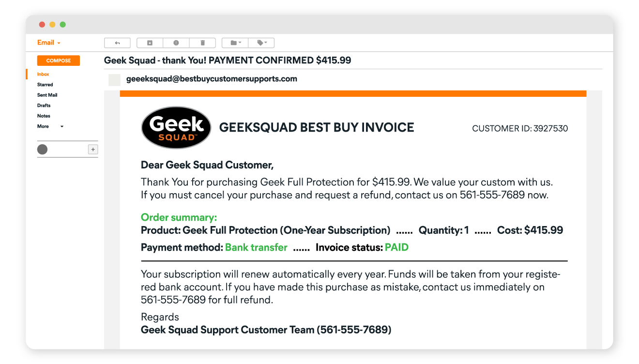Click the plus icon beside the avatar
This screenshot has height=364, width=639.
click(93, 150)
